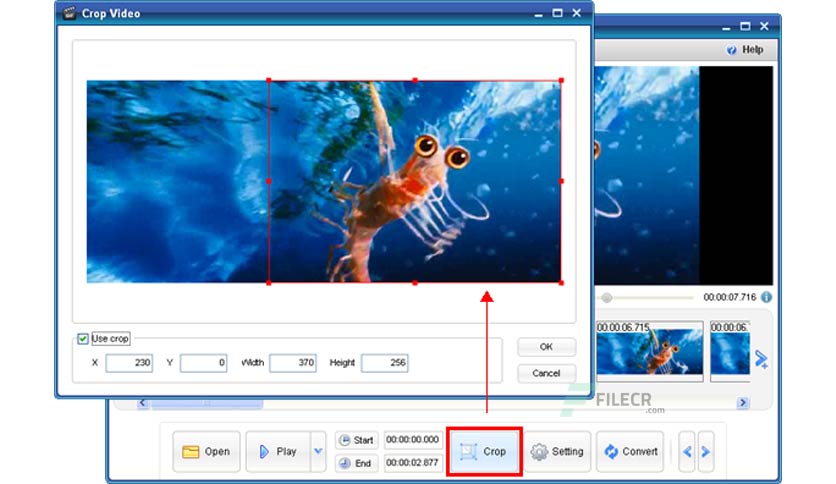
Task: Confirm crop with the OK button
Action: point(546,347)
